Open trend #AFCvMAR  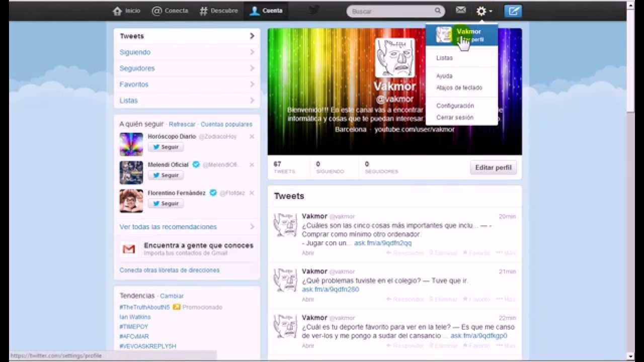pyautogui.click(x=134, y=336)
